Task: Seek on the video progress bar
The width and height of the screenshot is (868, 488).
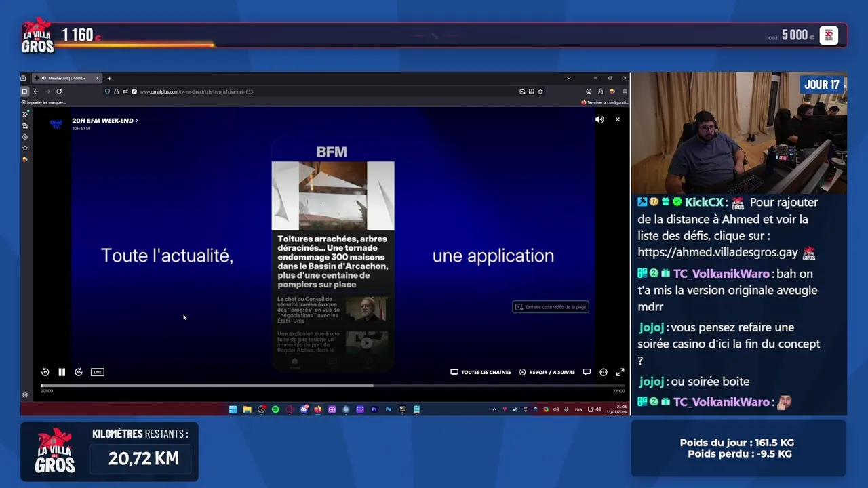Action: tap(332, 386)
